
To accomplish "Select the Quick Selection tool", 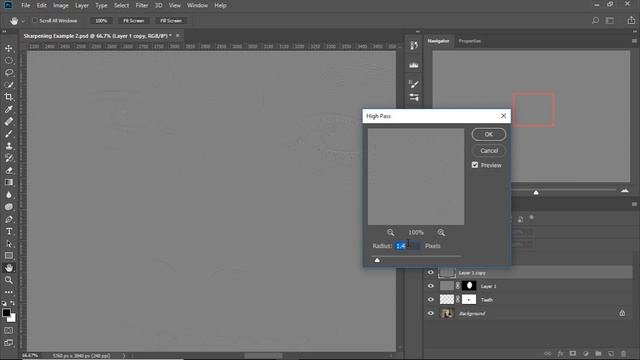I will [x=9, y=85].
